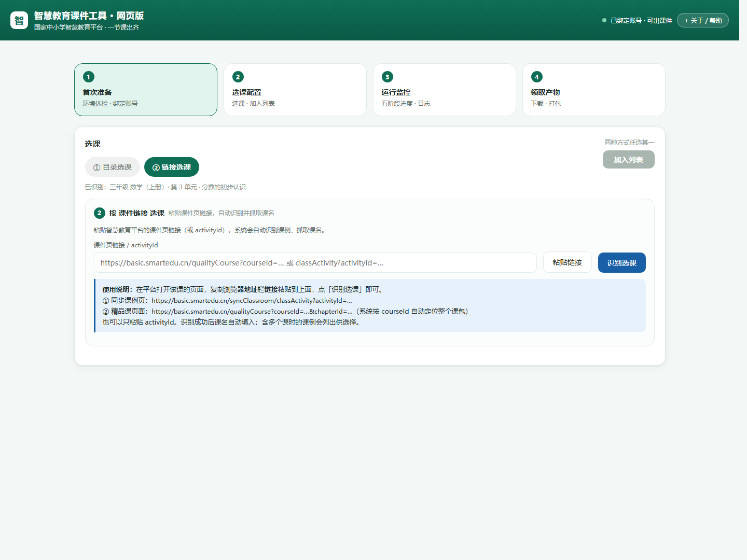The height and width of the screenshot is (560, 747).
Task: Click the step 3 number badge
Action: tap(388, 77)
